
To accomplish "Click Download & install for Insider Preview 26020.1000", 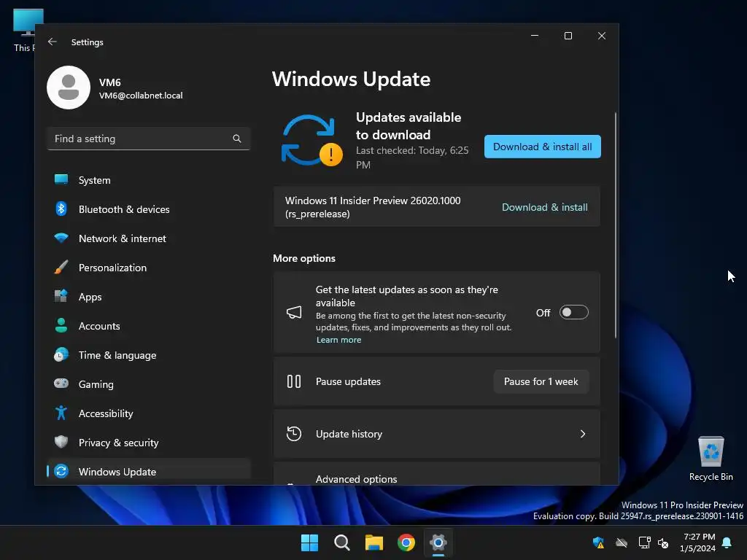I will coord(544,207).
